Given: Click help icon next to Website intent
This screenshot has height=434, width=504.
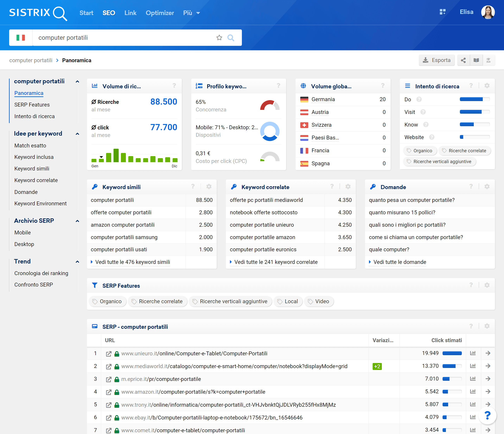Looking at the screenshot, I should tap(432, 137).
